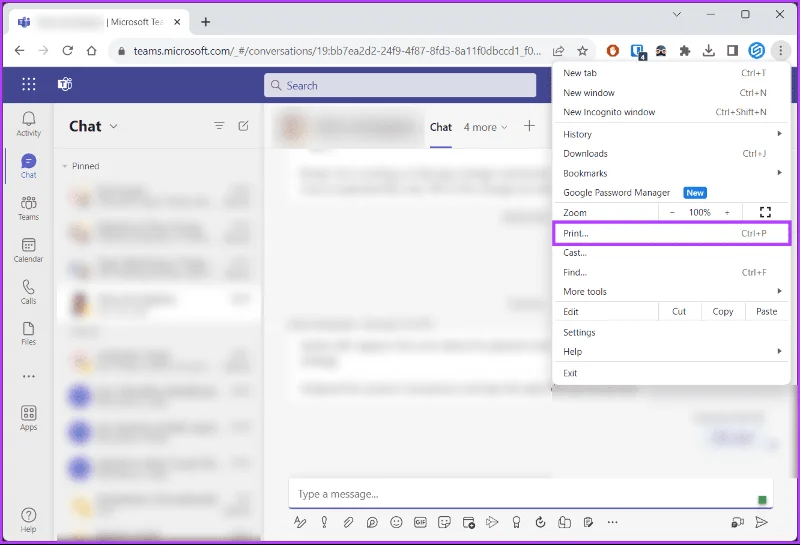Set delivery options exclamation icon
This screenshot has width=800, height=545.
(324, 522)
